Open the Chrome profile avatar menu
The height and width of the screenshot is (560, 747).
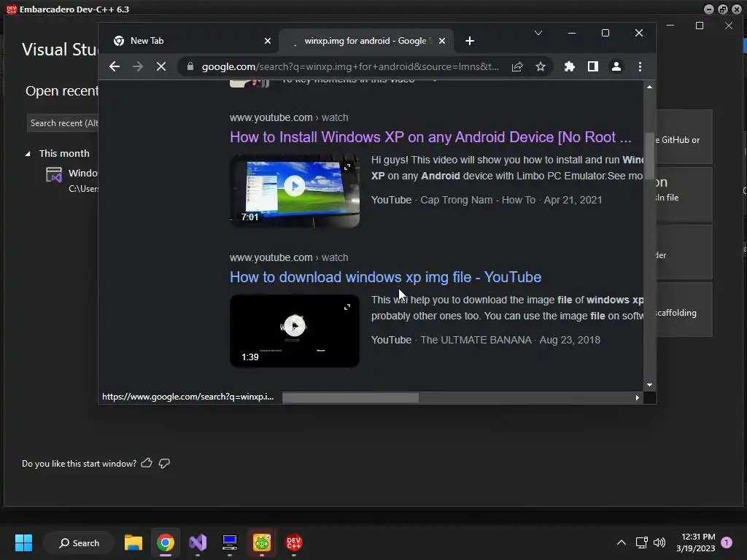tap(616, 66)
